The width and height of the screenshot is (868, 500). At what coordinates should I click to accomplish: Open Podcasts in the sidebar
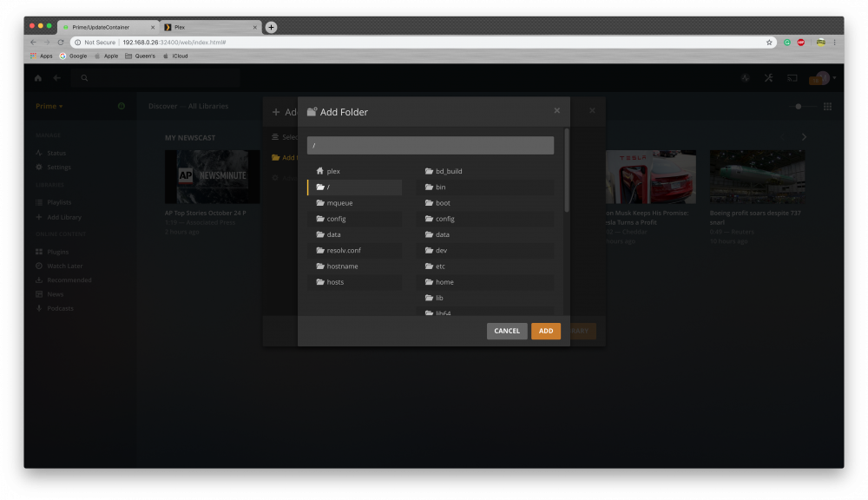coord(60,308)
